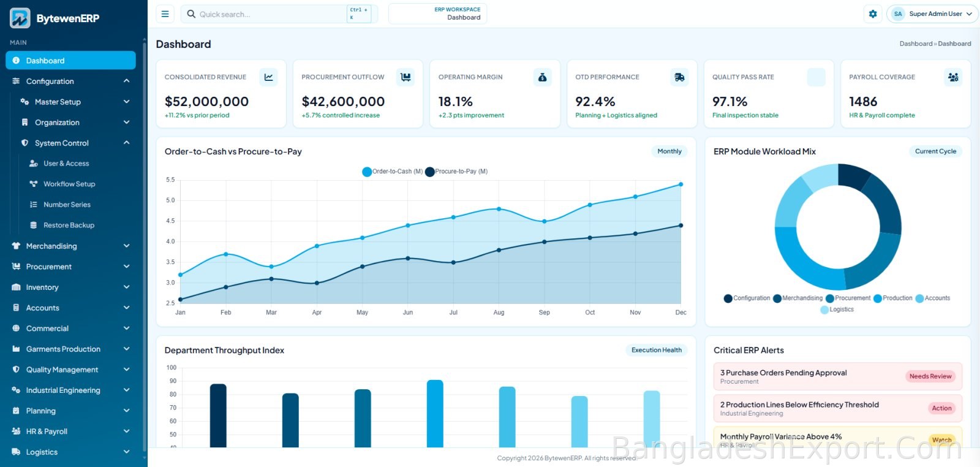This screenshot has width=980, height=467.
Task: Click the ByteWenERP logo icon
Action: pyautogui.click(x=20, y=18)
